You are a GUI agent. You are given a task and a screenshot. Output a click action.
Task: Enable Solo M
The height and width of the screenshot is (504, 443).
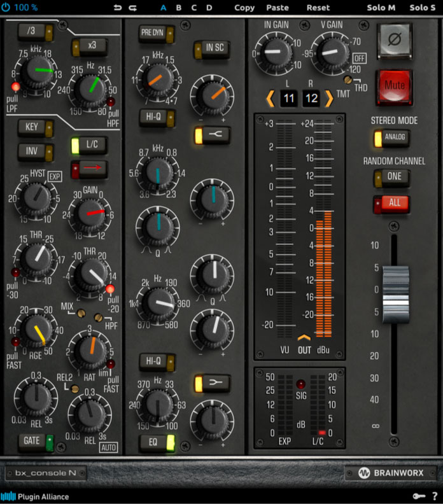click(381, 8)
